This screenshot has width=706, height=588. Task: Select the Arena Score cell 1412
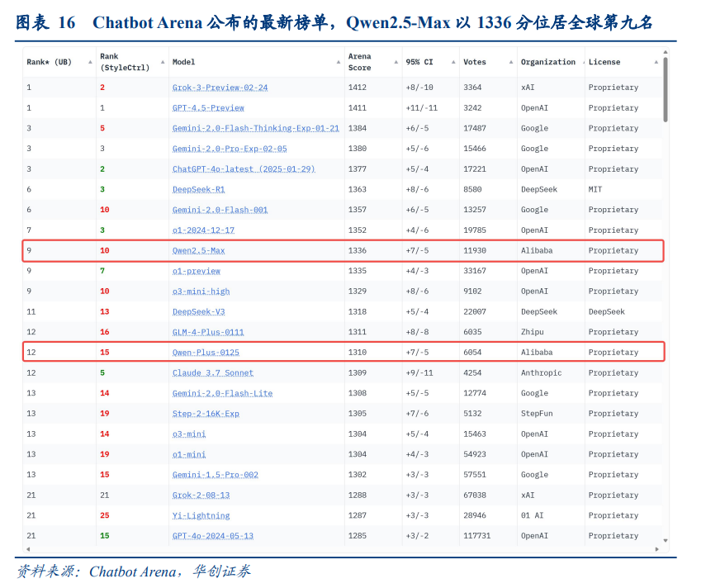click(357, 88)
